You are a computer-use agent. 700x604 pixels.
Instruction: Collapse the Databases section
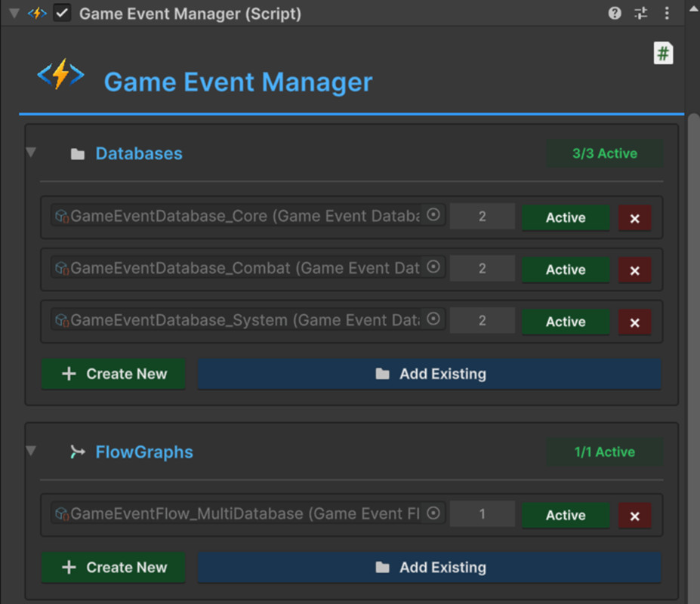(x=31, y=152)
